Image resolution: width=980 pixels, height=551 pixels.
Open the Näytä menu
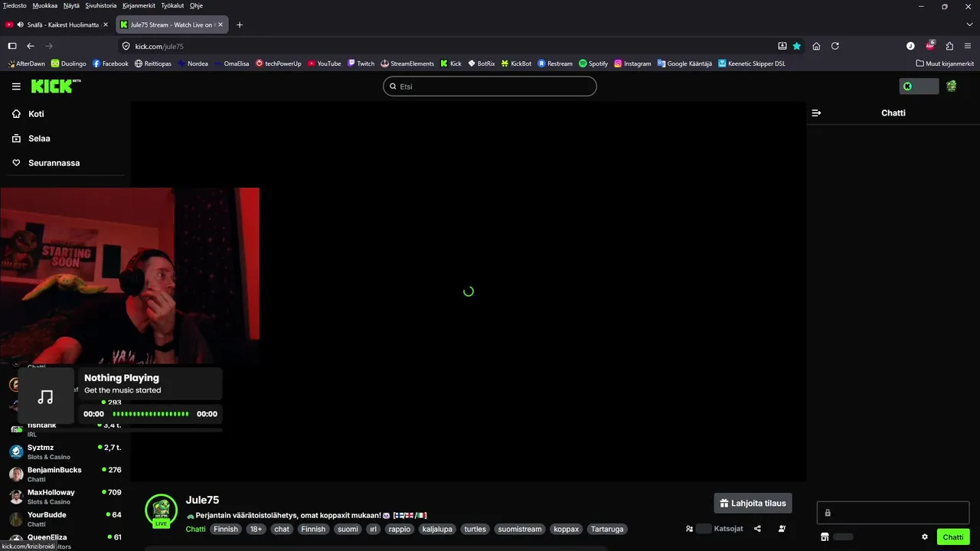[71, 5]
